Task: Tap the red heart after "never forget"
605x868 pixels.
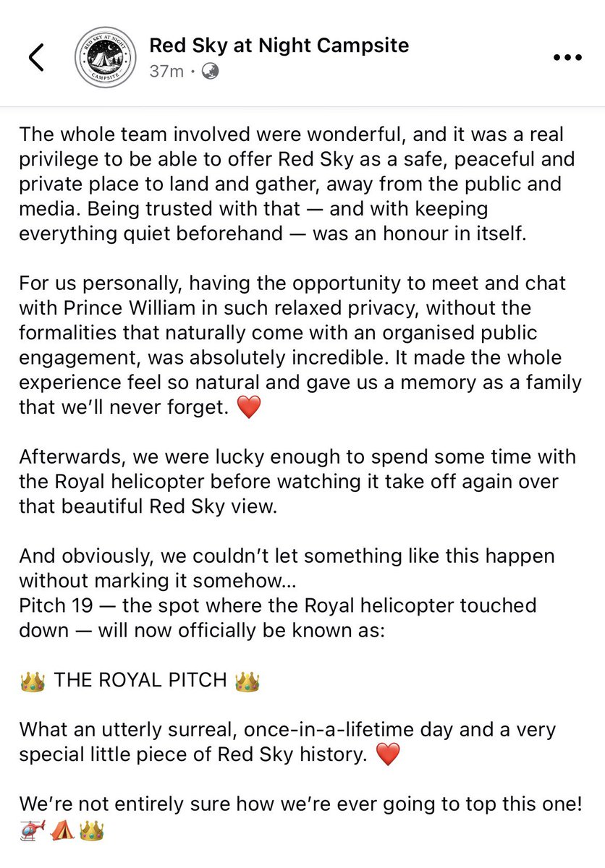Action: click(x=248, y=409)
